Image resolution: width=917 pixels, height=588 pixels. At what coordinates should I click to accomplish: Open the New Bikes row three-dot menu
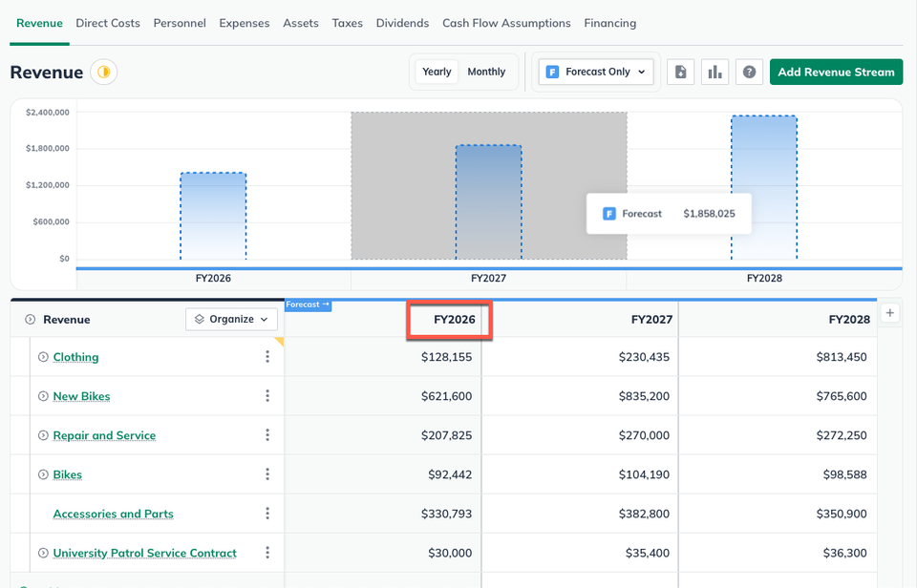point(267,396)
